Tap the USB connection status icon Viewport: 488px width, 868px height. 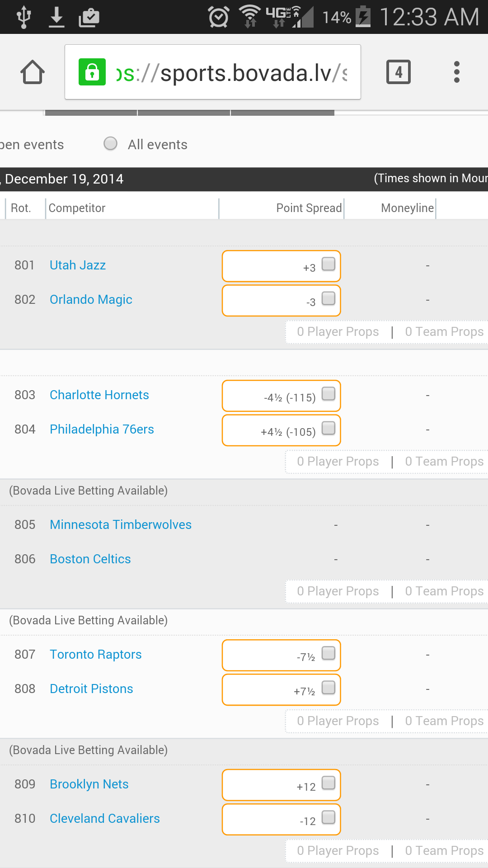tap(23, 17)
